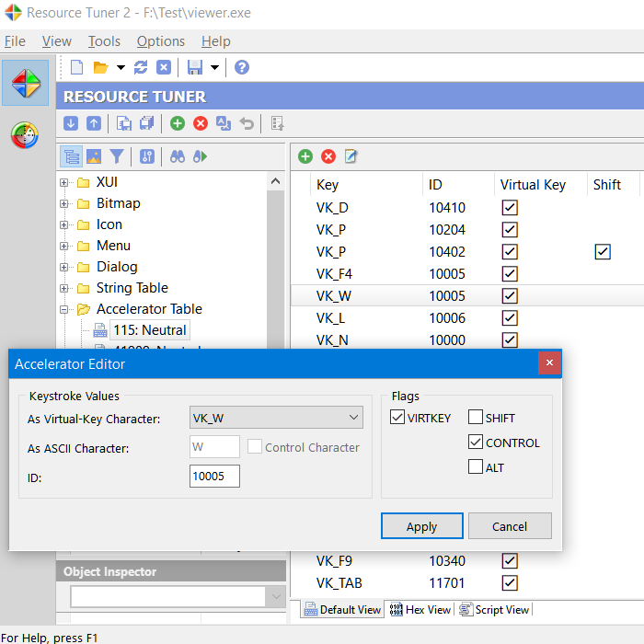The image size is (644, 644).
Task: Expand the String Table folder node
Action: point(63,288)
